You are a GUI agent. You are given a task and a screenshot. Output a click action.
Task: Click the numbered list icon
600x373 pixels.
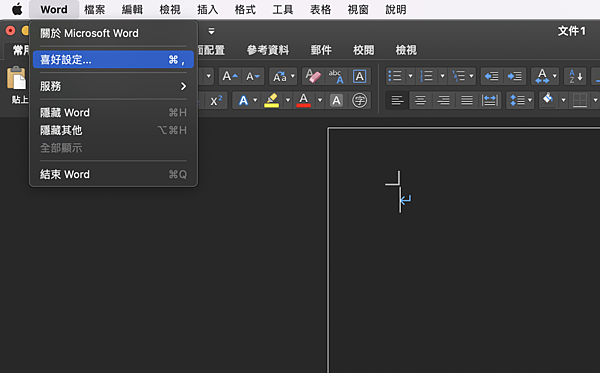(x=427, y=76)
